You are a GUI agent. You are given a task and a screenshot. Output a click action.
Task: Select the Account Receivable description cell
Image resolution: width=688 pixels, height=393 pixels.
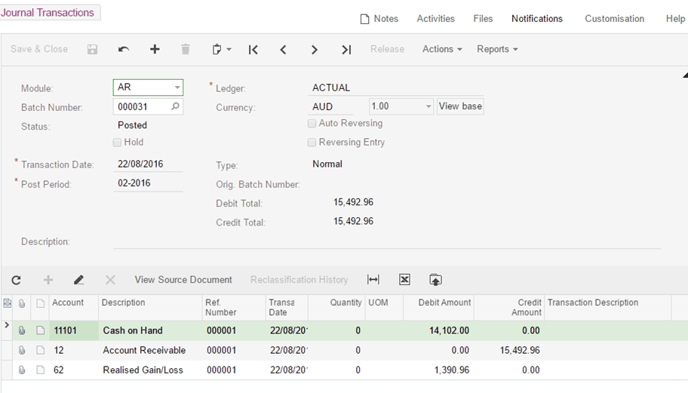coord(151,350)
